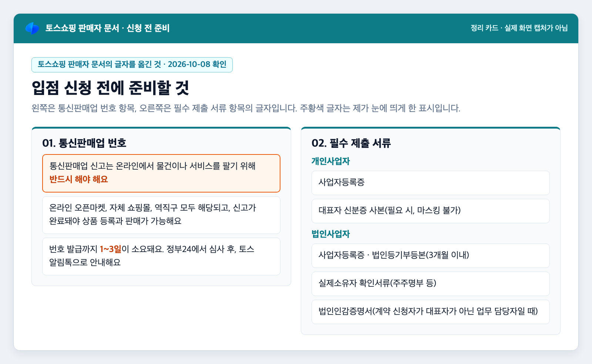Click the 사업자등록증 row under 개인사업자
The height and width of the screenshot is (364, 592).
pyautogui.click(x=431, y=183)
